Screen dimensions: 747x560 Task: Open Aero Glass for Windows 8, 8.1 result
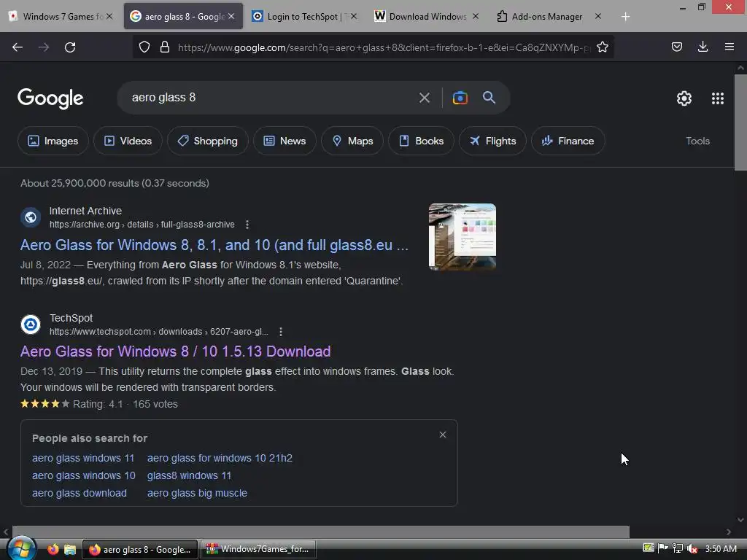point(214,245)
